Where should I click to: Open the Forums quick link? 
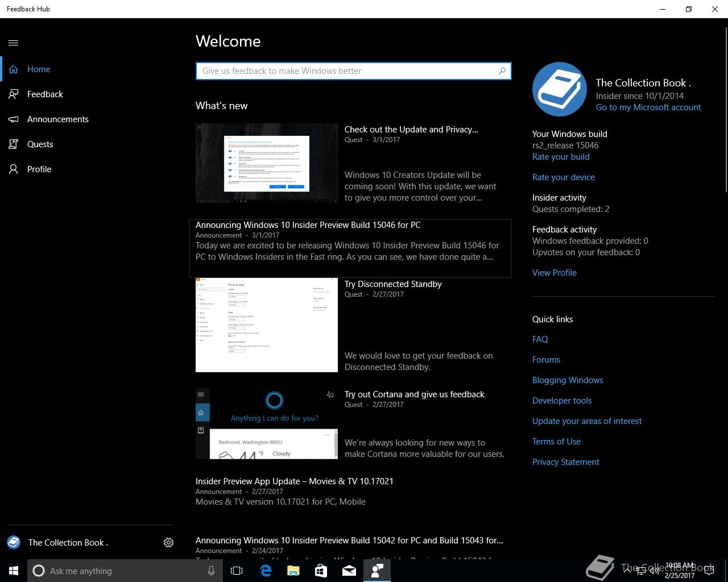(546, 360)
